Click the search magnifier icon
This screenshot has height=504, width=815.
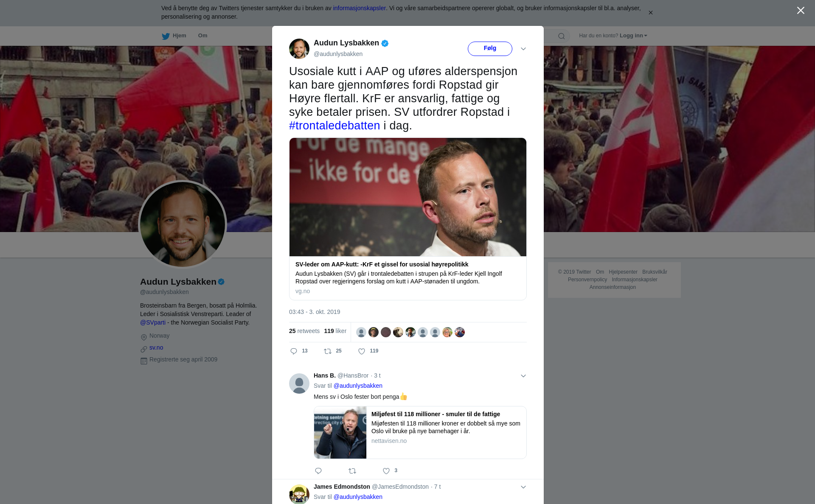pos(562,36)
